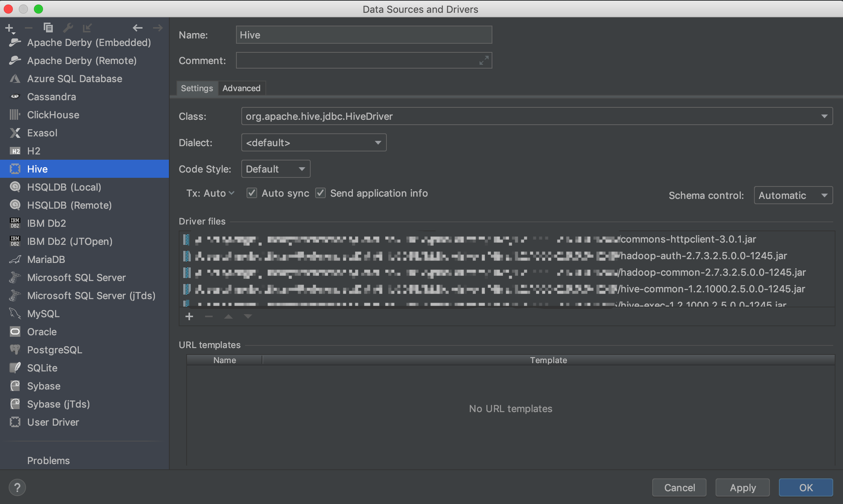Select the hadoop-auth-2.7.3.2.5.0.0-1245.jar file
Viewport: 843px width, 504px height.
507,256
